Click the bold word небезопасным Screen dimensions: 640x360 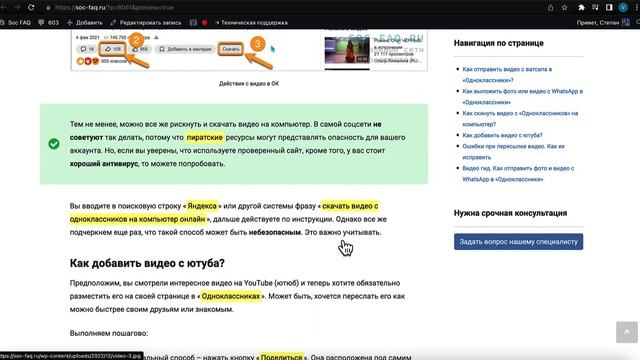(x=275, y=233)
